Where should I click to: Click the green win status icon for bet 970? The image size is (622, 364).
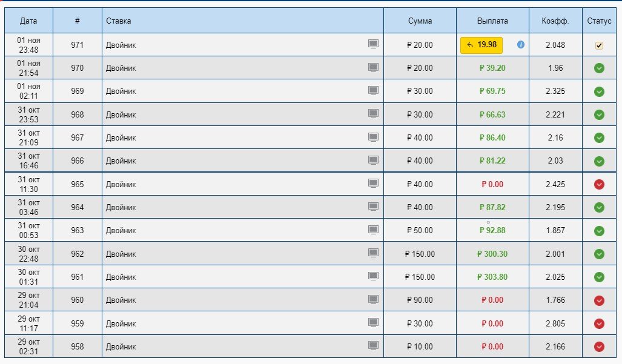pos(599,68)
